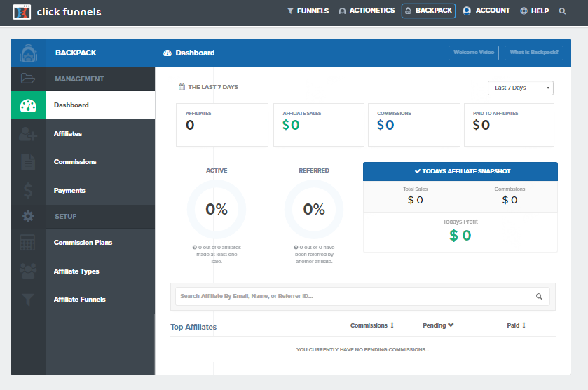Click the no pending commissions message

362,350
